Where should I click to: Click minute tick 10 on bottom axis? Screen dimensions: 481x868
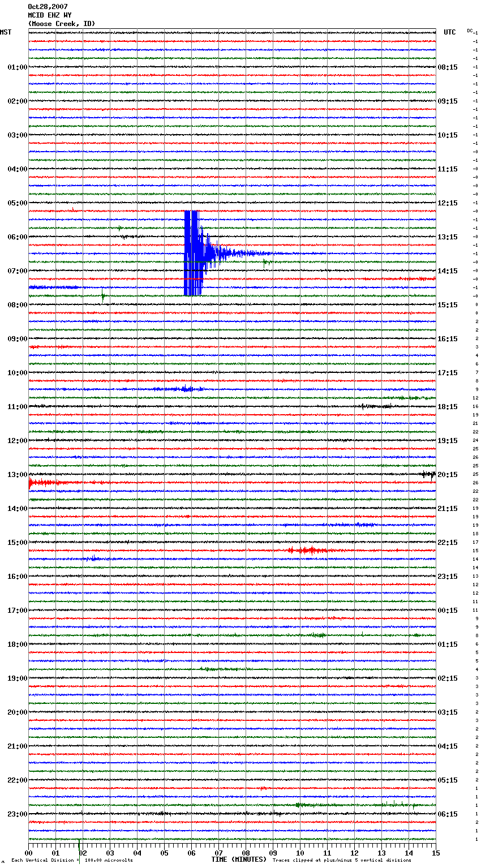(300, 853)
